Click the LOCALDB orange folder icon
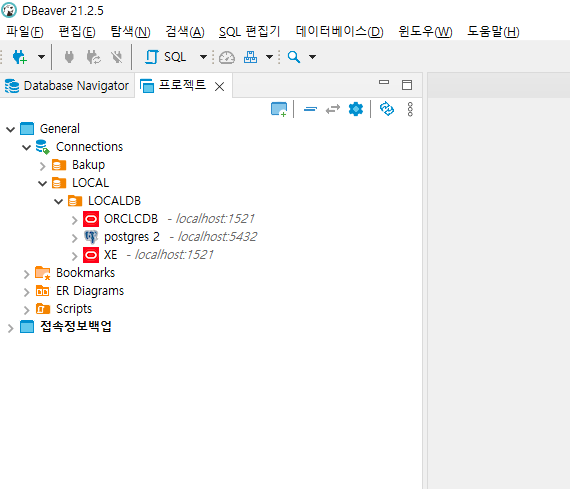Screen dimensions: 570x489 (75, 201)
